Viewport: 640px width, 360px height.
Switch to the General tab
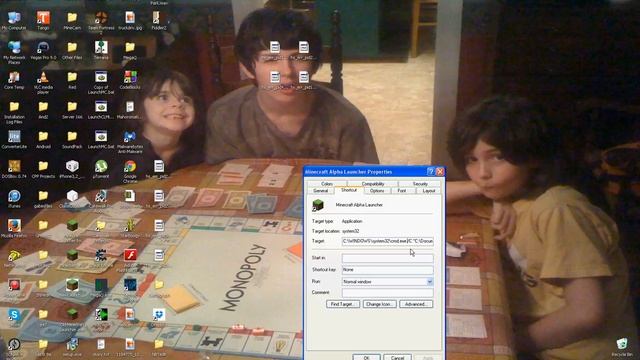pos(320,191)
